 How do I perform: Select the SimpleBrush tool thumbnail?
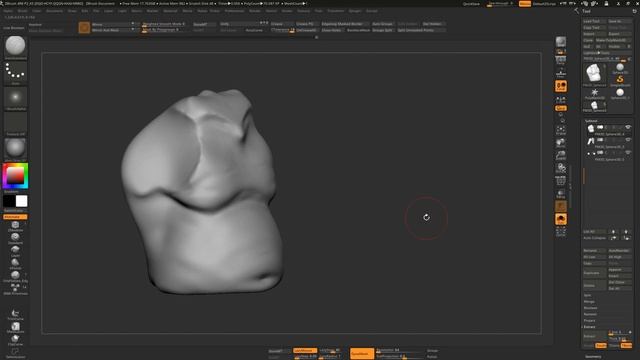[x=620, y=80]
